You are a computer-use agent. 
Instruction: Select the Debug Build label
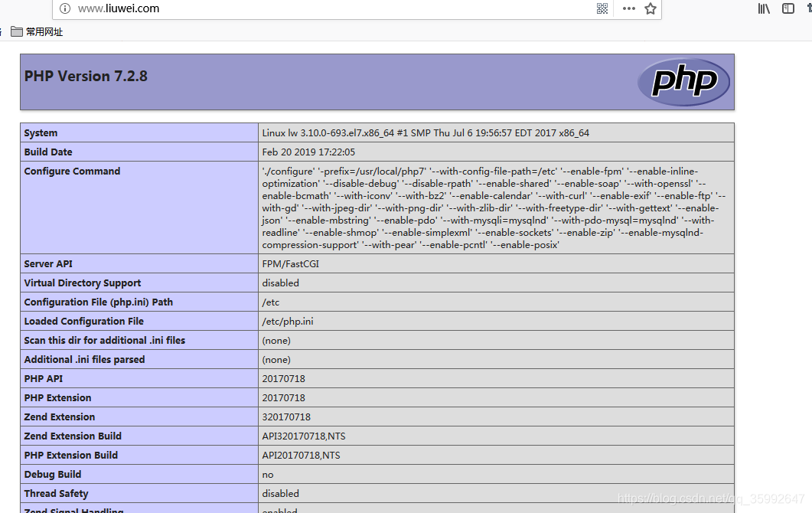pos(53,475)
